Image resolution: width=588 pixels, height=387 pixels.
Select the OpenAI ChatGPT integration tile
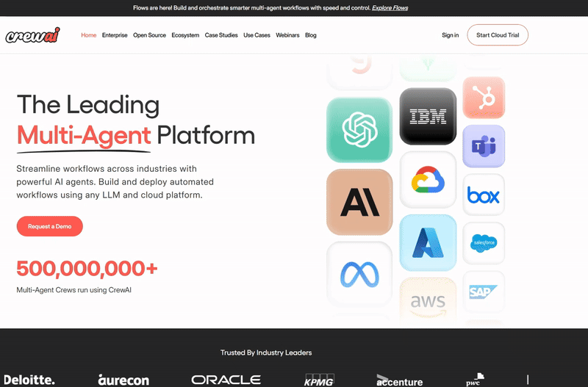coord(359,130)
